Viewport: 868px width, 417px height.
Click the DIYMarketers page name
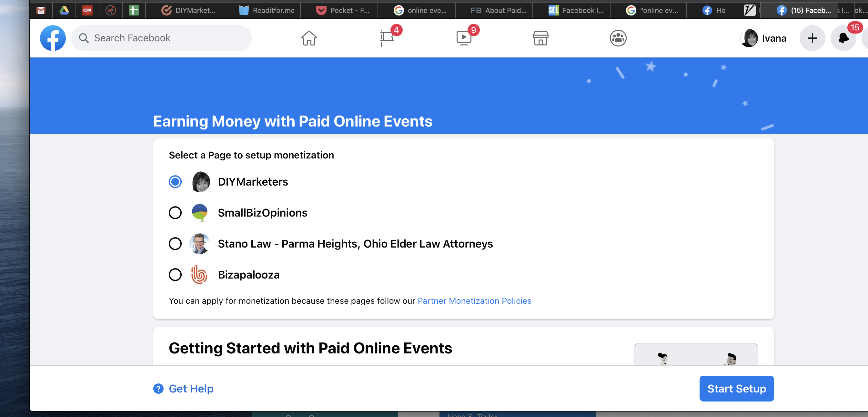pyautogui.click(x=253, y=182)
